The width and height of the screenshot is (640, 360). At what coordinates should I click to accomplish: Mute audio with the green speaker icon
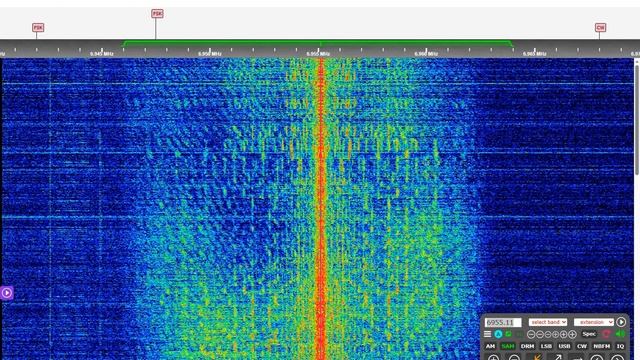620,334
